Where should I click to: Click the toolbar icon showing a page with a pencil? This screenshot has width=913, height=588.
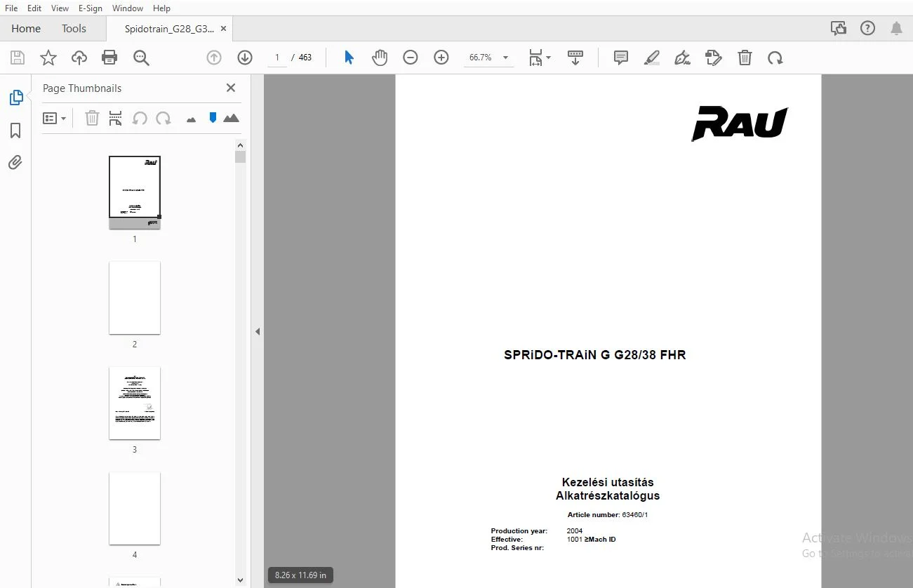tap(714, 58)
